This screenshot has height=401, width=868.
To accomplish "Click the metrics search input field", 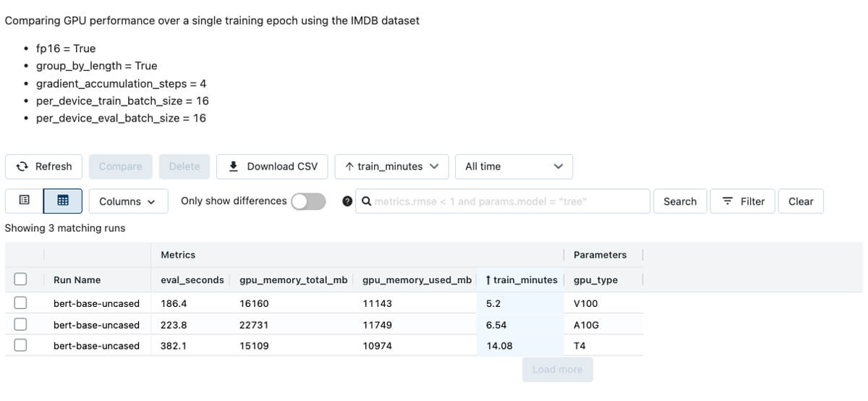I will (x=506, y=201).
